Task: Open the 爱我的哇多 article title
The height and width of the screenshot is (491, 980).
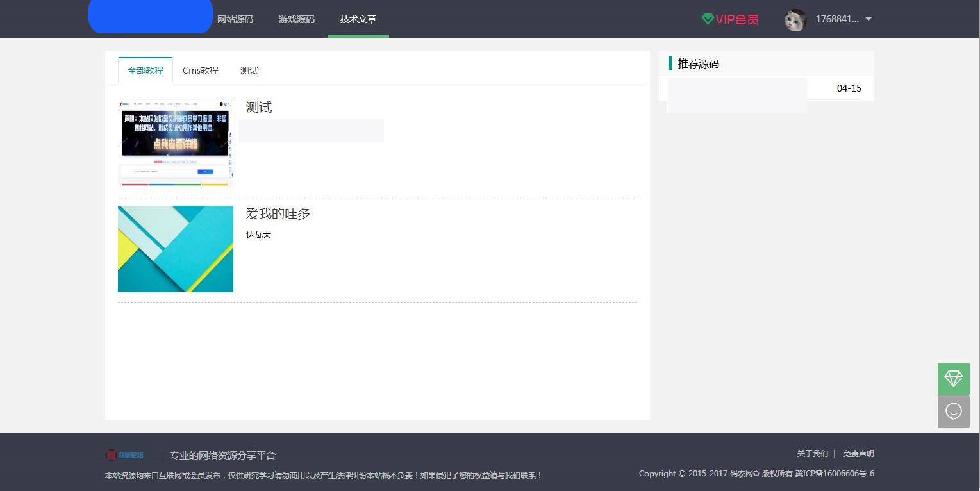Action: click(x=277, y=213)
